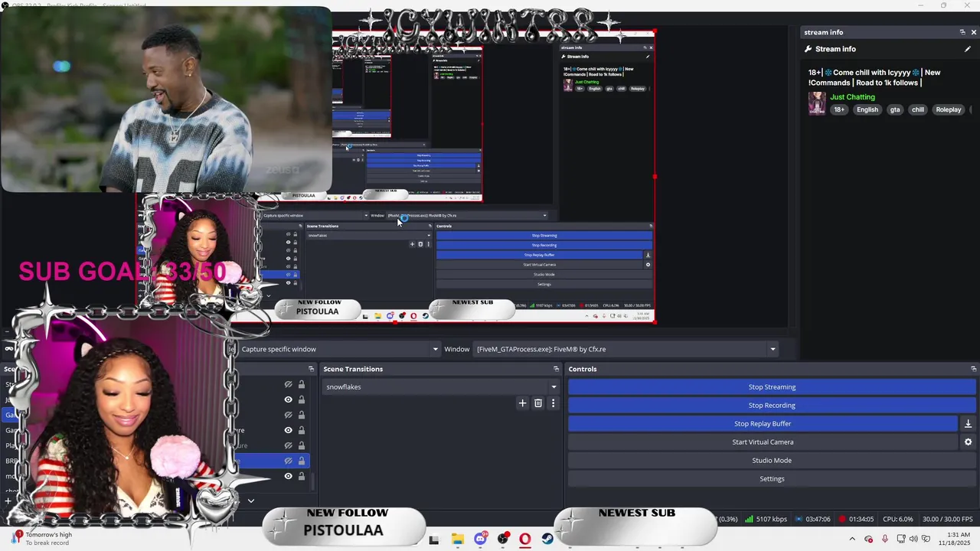Open the Just Chatting category link
This screenshot has height=551, width=980.
(x=852, y=97)
